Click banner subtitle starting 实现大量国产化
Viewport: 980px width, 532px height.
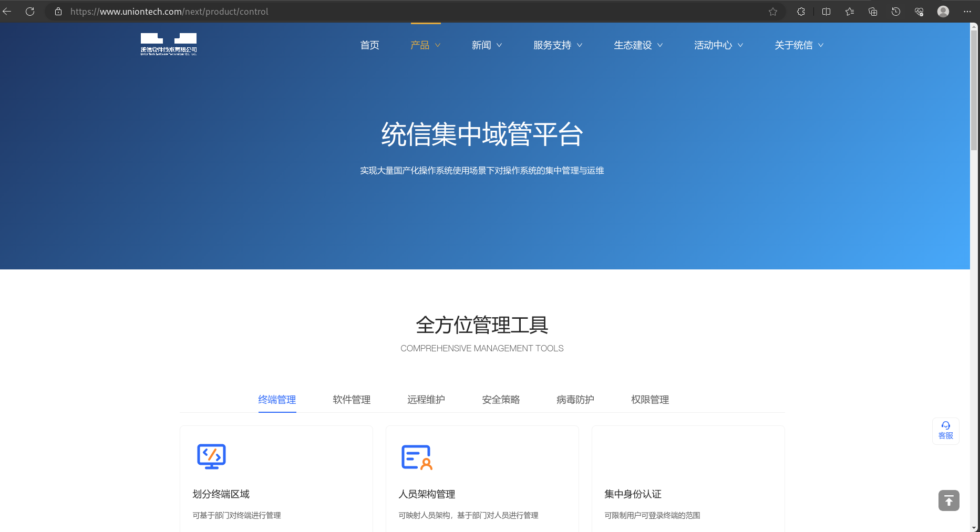482,171
